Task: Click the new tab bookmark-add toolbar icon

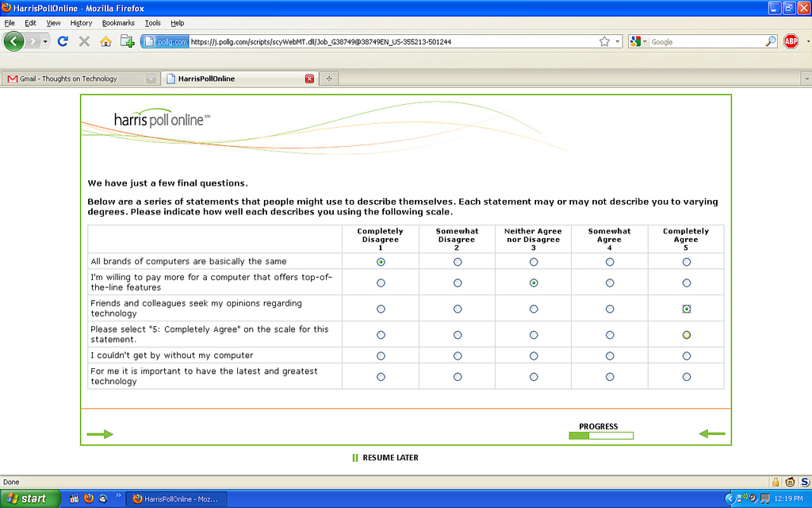Action: 127,41
